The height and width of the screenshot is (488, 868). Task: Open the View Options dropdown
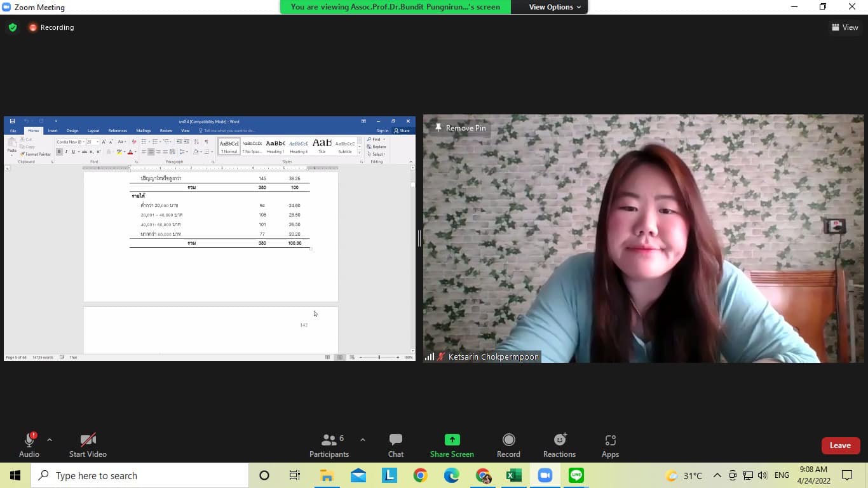click(x=555, y=7)
